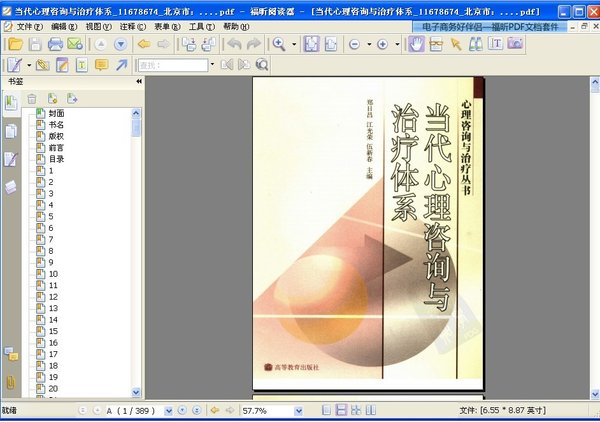Viewport: 600px width, 422px height.
Task: Enable the fit page view icon
Action: click(311, 44)
